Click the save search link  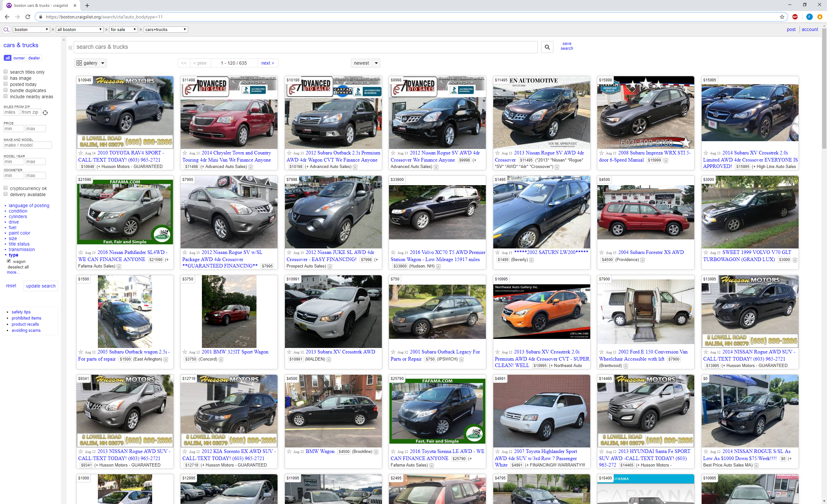pyautogui.click(x=567, y=46)
